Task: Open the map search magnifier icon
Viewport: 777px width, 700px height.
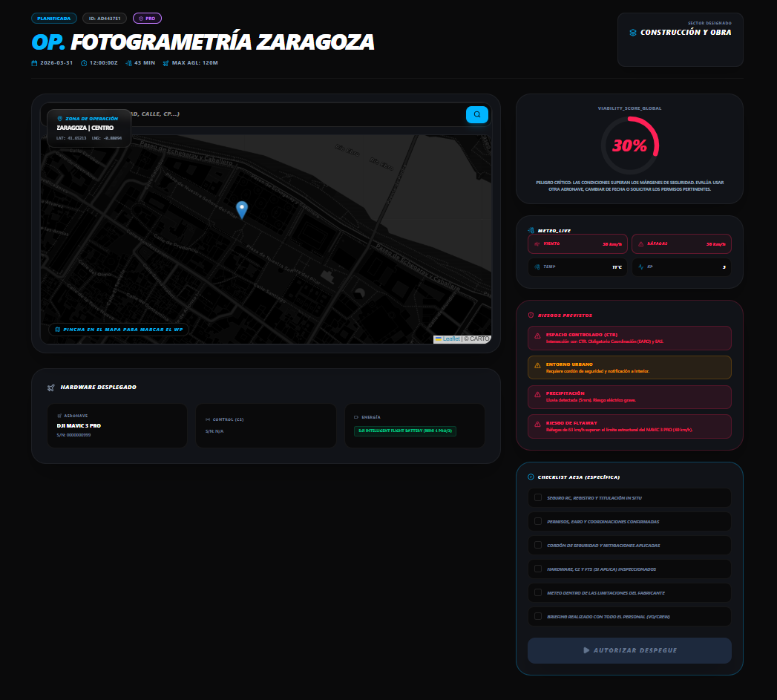Action: 476,114
